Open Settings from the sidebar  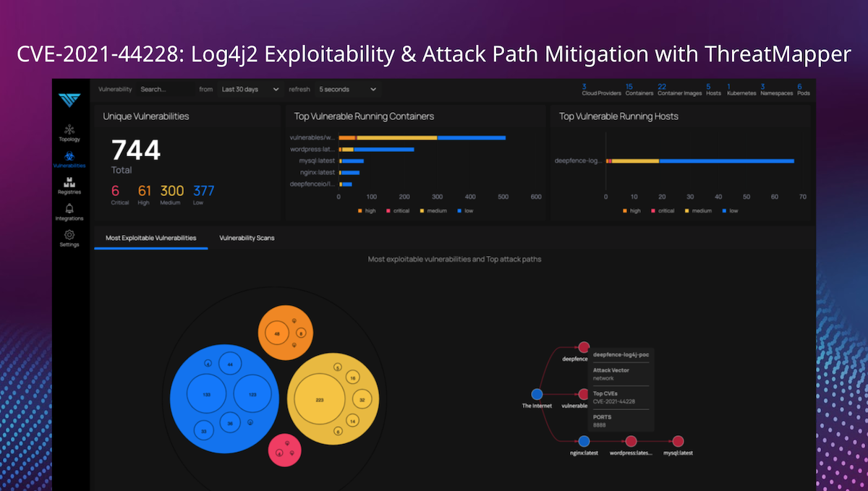(69, 235)
